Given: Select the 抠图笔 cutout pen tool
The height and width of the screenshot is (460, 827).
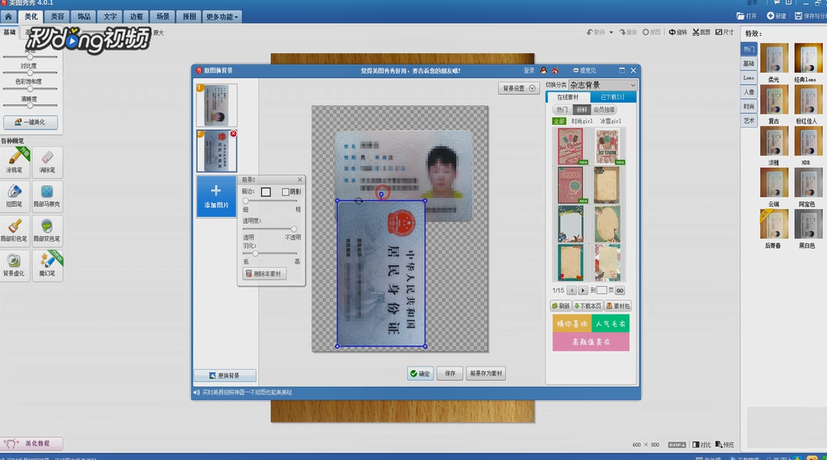Looking at the screenshot, I should (x=15, y=196).
